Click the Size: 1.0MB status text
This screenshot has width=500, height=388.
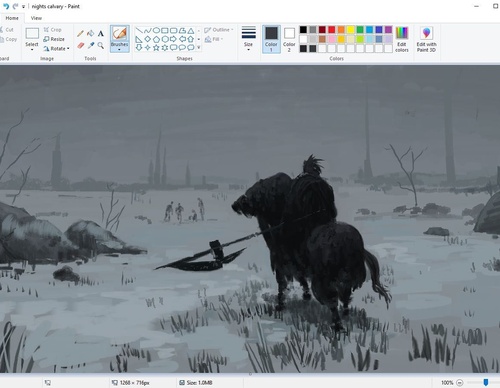tap(199, 383)
